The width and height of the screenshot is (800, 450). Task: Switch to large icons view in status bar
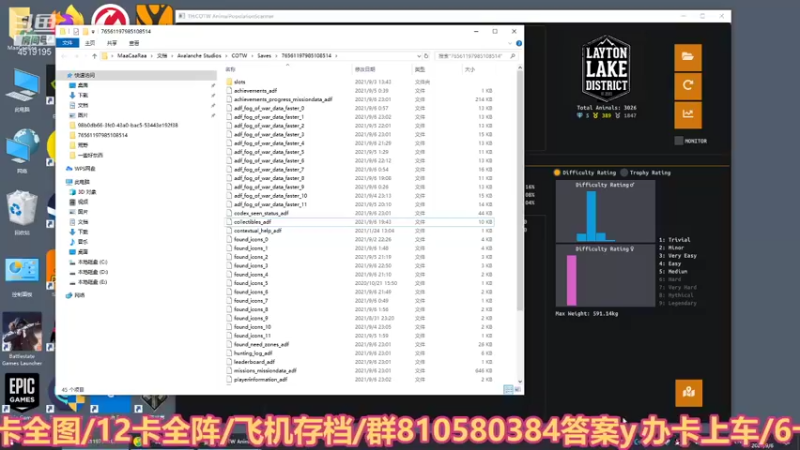(x=517, y=390)
